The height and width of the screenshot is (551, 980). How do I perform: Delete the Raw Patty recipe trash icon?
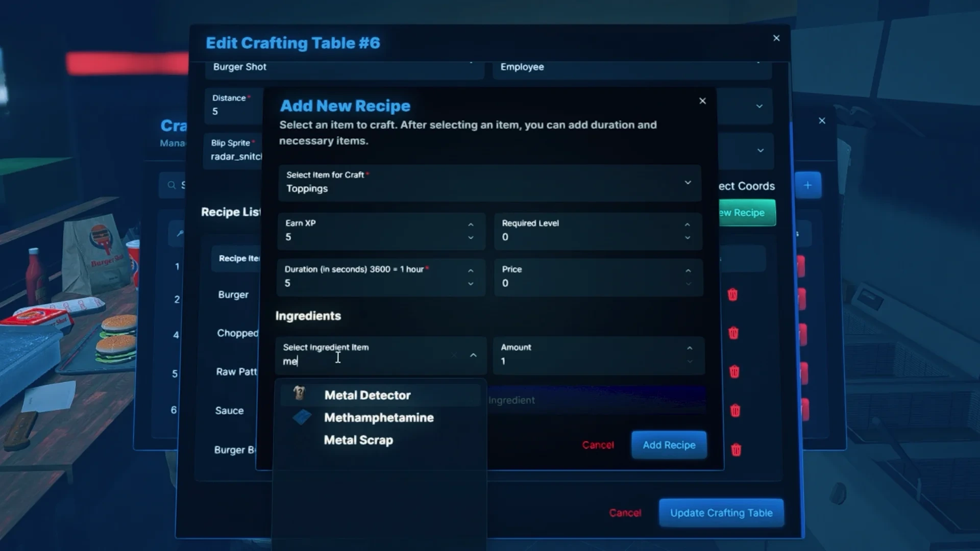pos(734,371)
